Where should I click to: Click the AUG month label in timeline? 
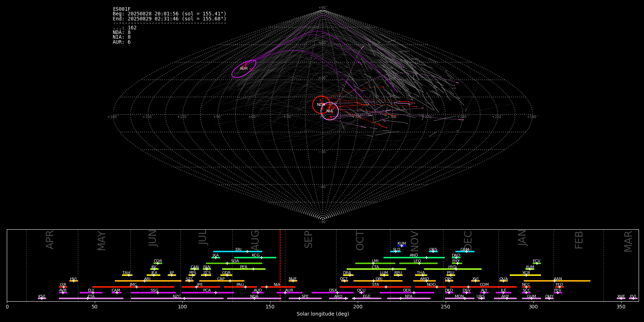pos(255,240)
